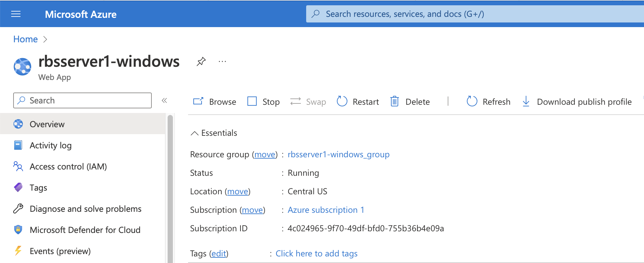Open Activity log
The image size is (644, 263).
[x=82, y=145]
